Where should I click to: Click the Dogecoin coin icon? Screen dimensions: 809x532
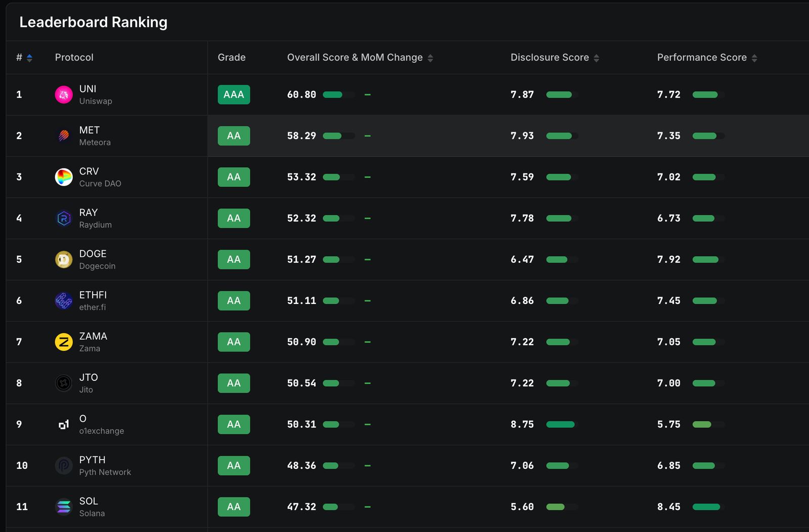[x=64, y=259]
